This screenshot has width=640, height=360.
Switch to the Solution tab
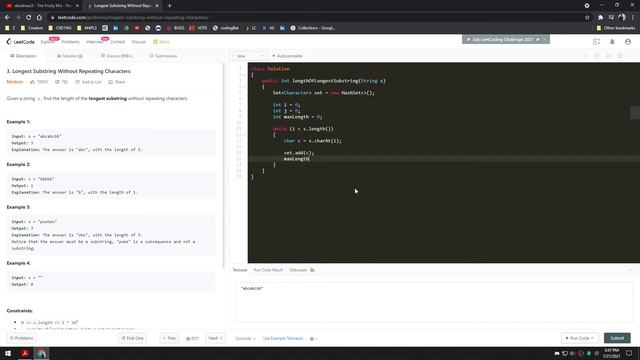(x=70, y=56)
